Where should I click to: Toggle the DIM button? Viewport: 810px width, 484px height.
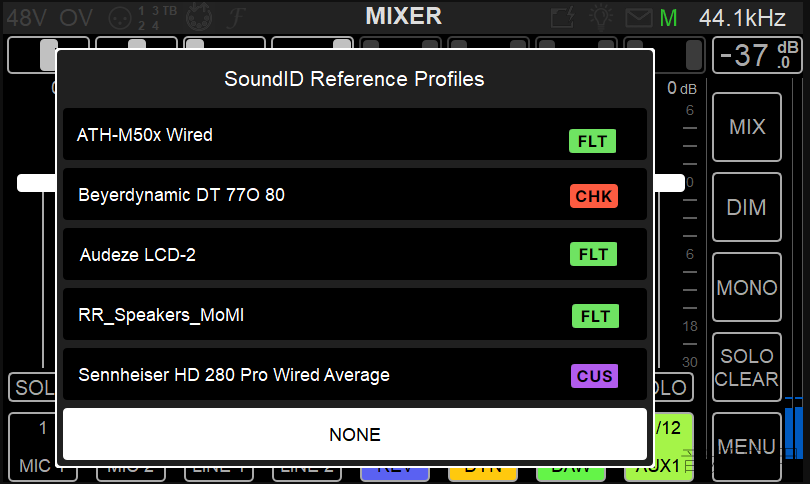747,207
